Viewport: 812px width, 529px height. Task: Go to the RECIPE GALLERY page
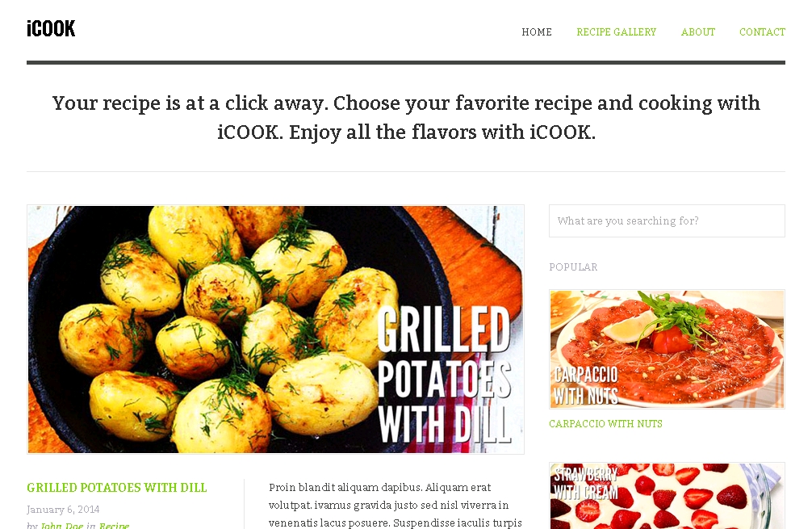616,32
